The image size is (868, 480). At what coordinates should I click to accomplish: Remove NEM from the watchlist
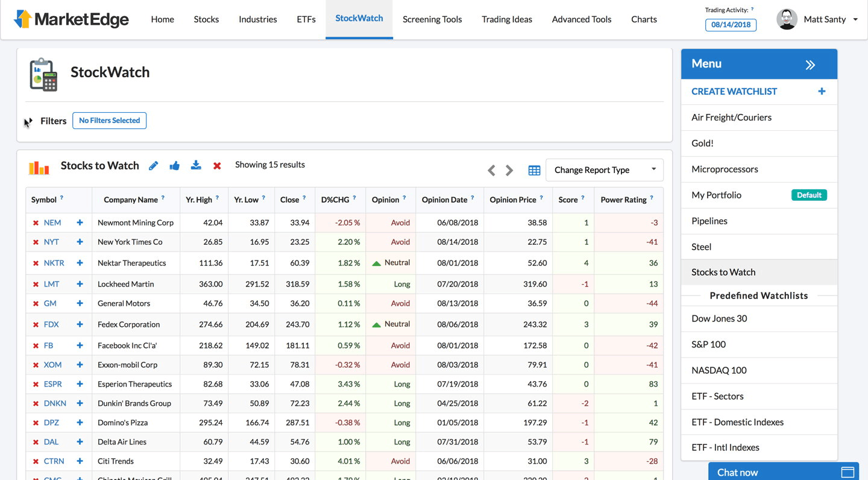click(36, 223)
